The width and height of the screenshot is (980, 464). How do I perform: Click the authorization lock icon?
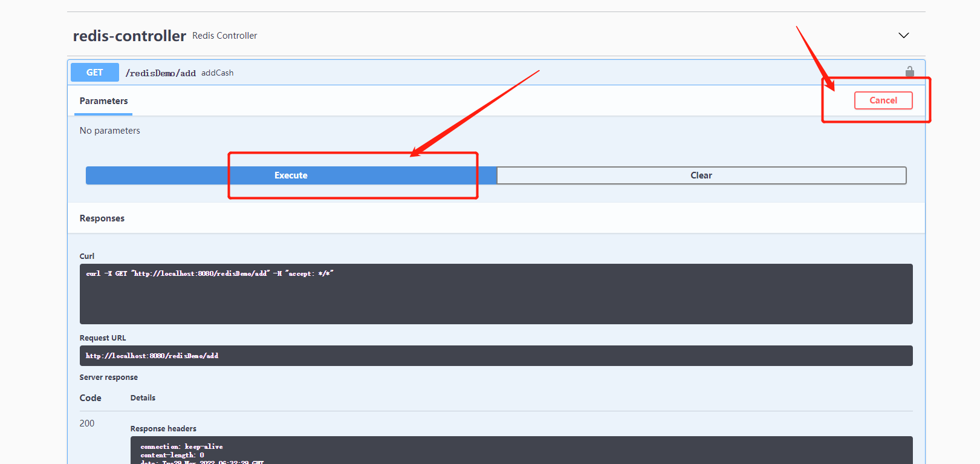[x=909, y=72]
